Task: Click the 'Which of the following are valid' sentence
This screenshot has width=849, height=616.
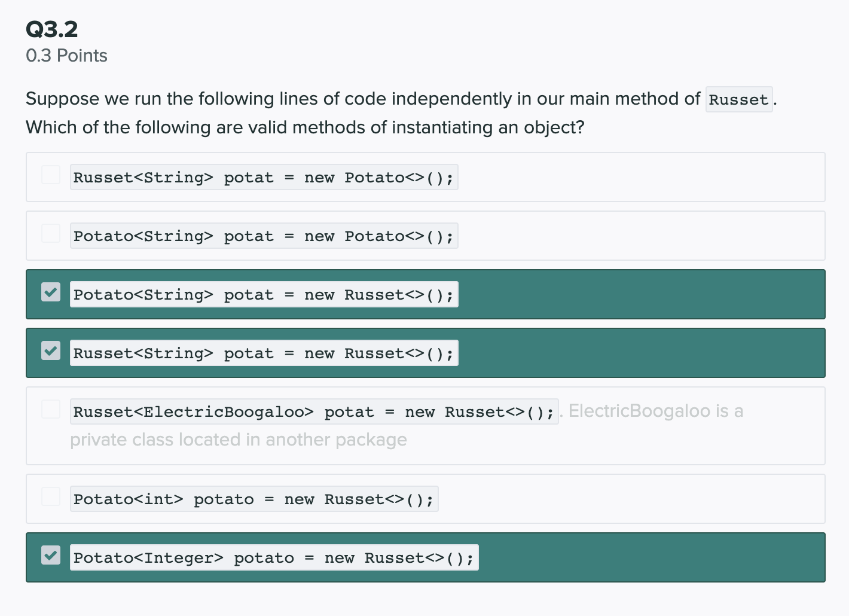Action: tap(305, 127)
